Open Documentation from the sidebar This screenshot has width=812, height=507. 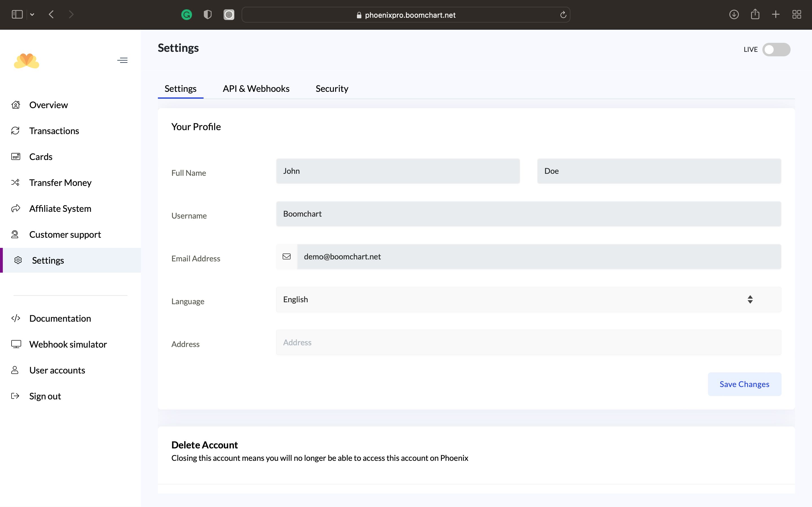click(x=60, y=318)
